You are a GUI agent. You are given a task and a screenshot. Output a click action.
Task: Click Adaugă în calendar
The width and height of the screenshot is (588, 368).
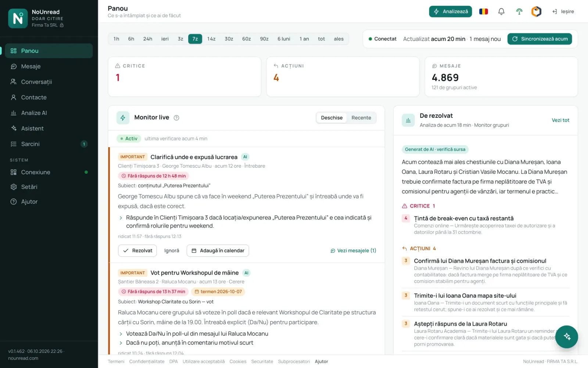[x=218, y=251]
